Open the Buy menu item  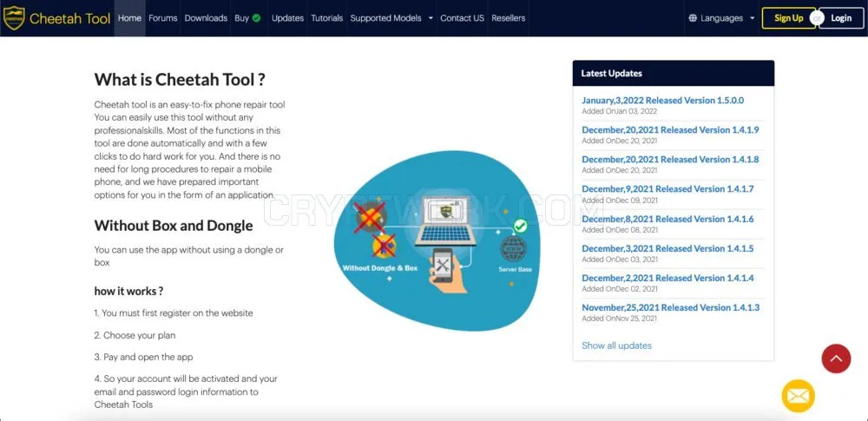tap(241, 17)
